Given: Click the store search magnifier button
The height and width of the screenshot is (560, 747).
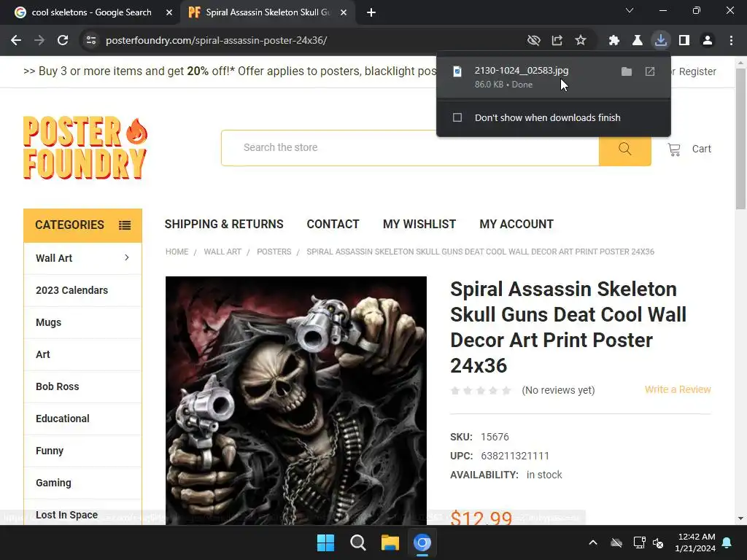Looking at the screenshot, I should point(625,149).
